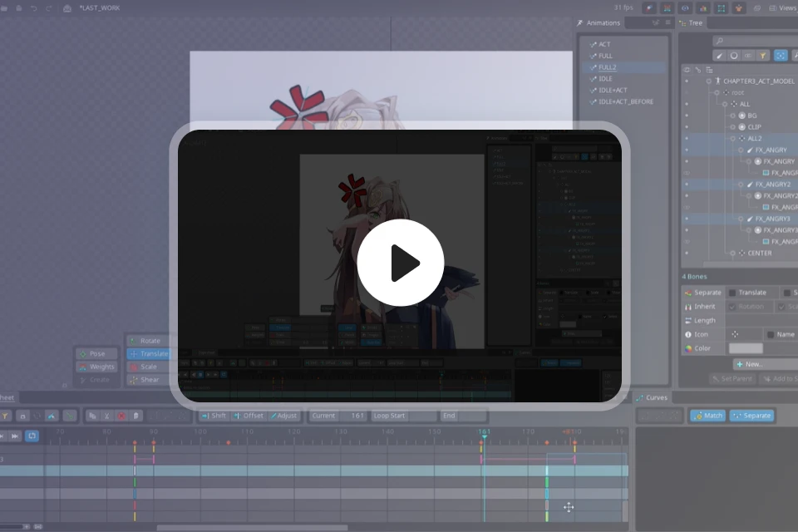Click the red-green mesh icon in top toolbar
The image size is (798, 532).
[667, 7]
